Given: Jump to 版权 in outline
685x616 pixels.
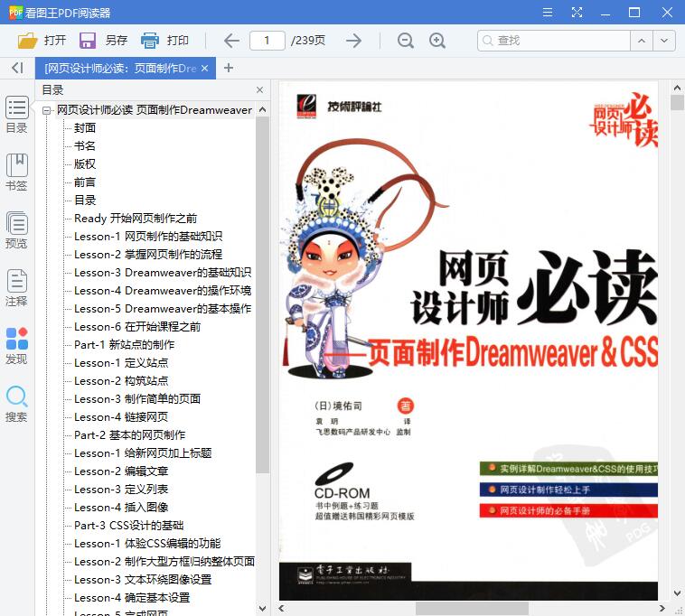Looking at the screenshot, I should (85, 164).
